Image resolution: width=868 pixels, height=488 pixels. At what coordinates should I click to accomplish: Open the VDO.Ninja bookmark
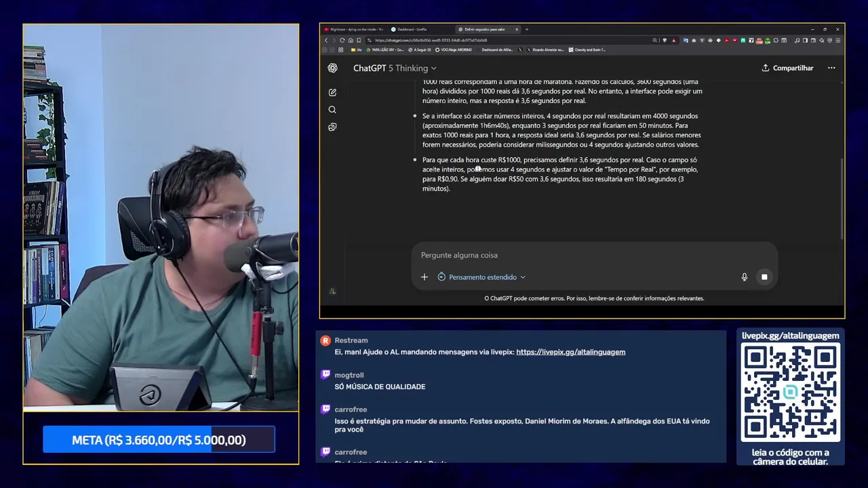[454, 49]
